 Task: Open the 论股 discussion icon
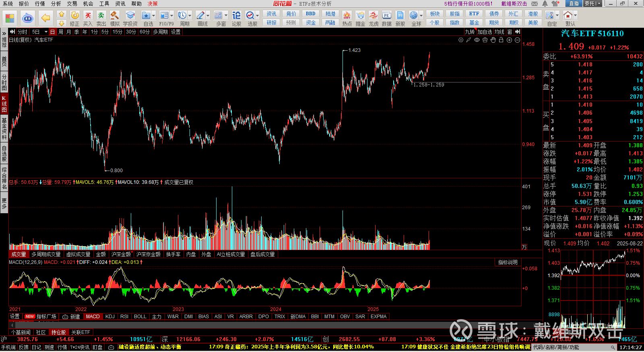236,19
